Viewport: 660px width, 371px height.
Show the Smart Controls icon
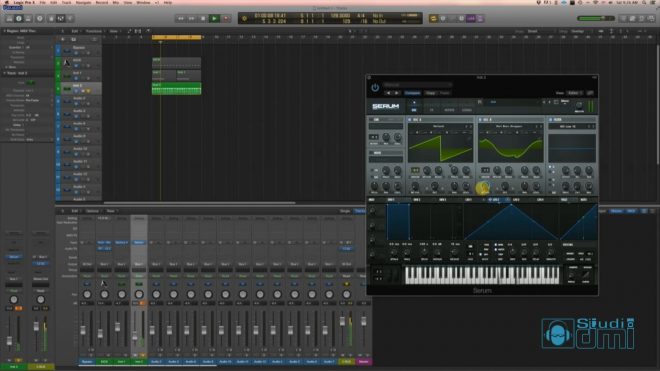51,19
